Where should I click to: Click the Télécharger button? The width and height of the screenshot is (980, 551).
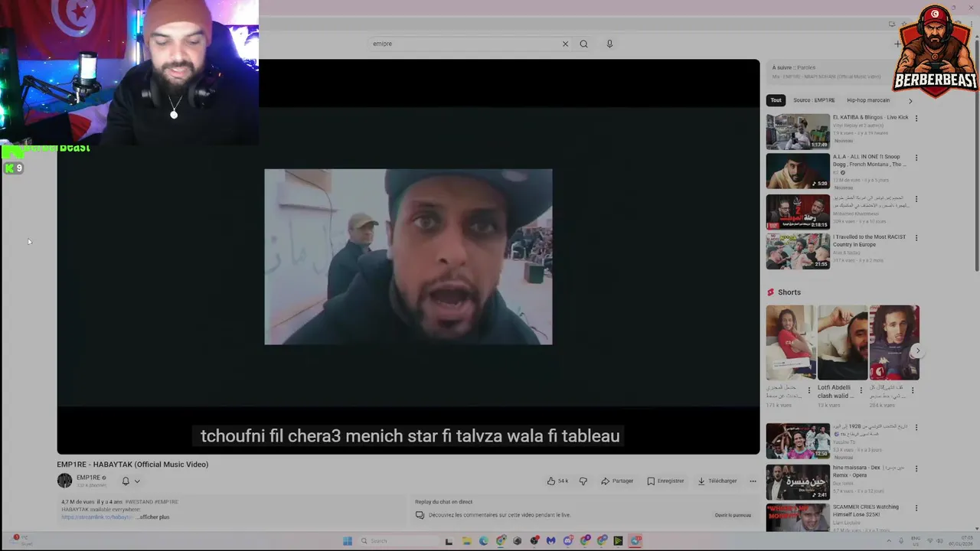click(717, 481)
